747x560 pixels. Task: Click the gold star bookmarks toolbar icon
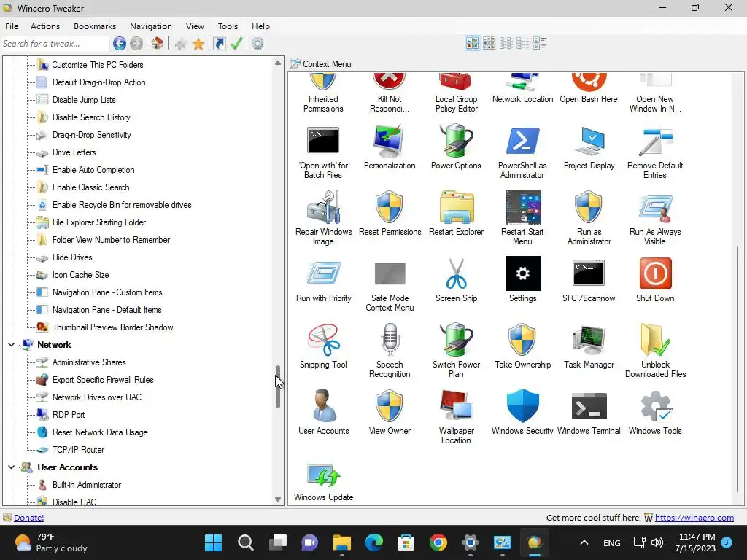click(198, 44)
